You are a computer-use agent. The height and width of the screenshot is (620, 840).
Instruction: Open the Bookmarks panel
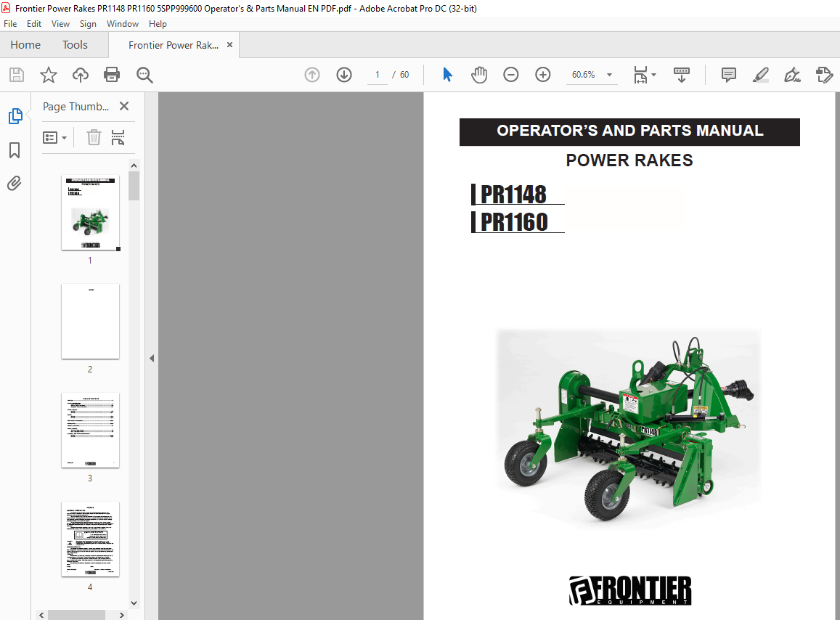[x=15, y=150]
